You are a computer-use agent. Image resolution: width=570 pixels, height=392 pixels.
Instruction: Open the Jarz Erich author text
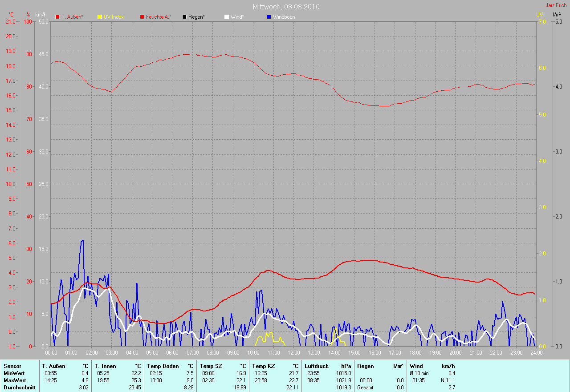[556, 5]
